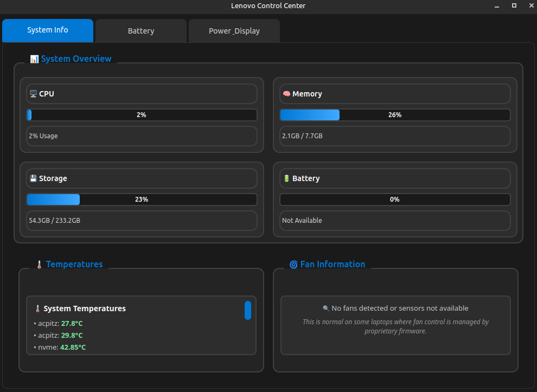The height and width of the screenshot is (392, 537).
Task: Click the Memory progress bar showing 26%
Action: [395, 115]
